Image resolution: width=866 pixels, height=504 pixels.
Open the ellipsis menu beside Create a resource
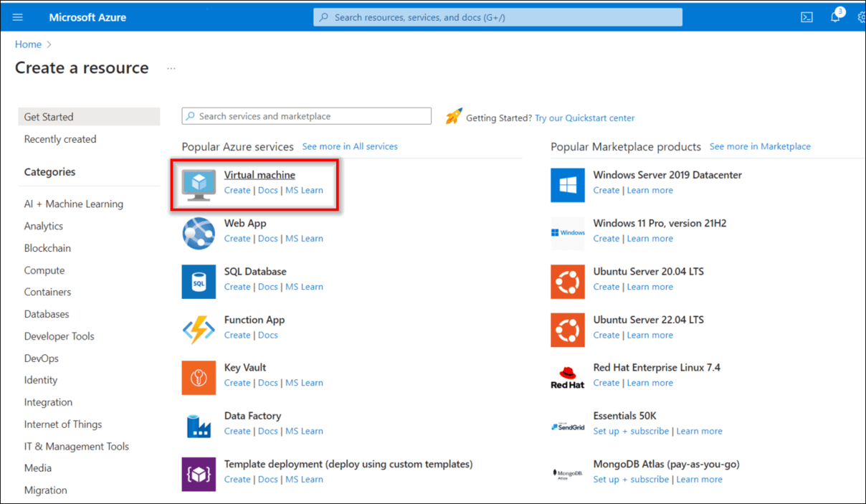click(x=171, y=69)
